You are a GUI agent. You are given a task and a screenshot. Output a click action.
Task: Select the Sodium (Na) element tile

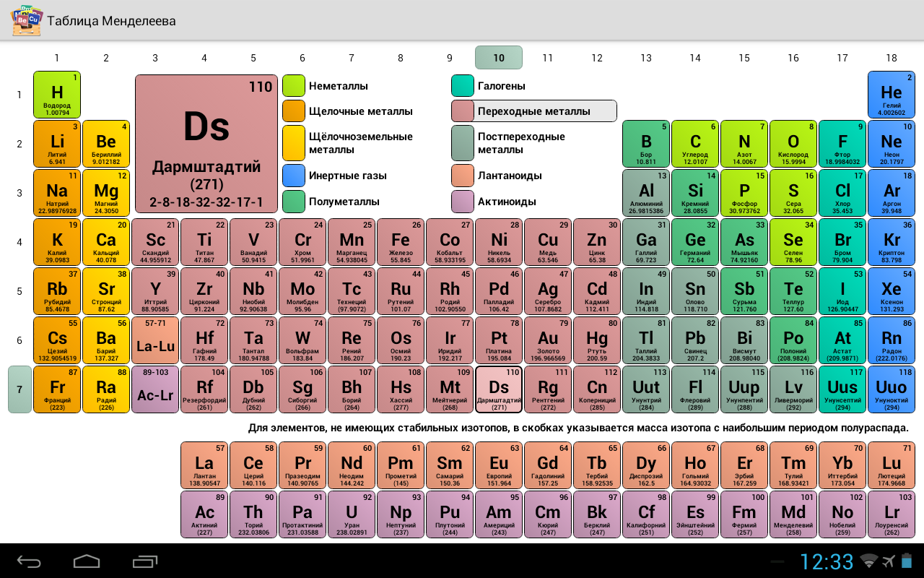[x=57, y=193]
